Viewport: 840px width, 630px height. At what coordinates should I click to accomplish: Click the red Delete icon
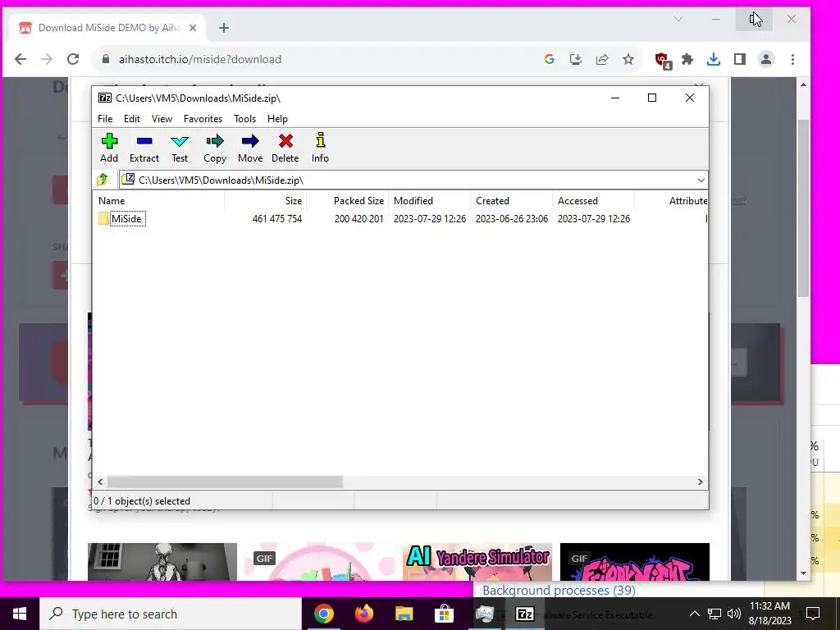coord(285,148)
